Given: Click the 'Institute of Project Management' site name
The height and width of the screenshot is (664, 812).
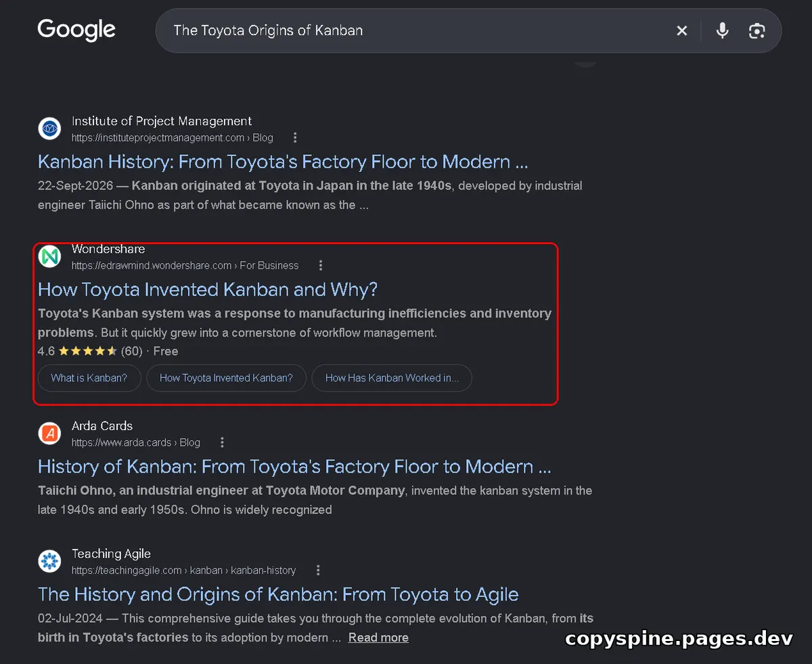Looking at the screenshot, I should point(162,122).
